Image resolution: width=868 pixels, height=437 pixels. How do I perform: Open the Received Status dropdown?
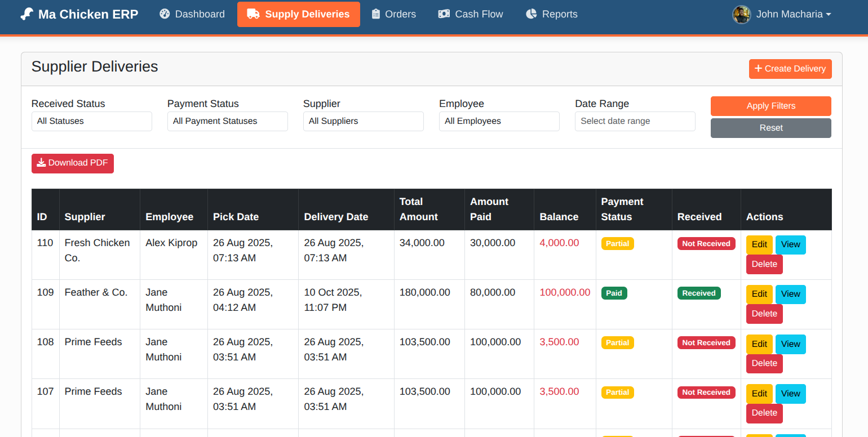(x=91, y=121)
